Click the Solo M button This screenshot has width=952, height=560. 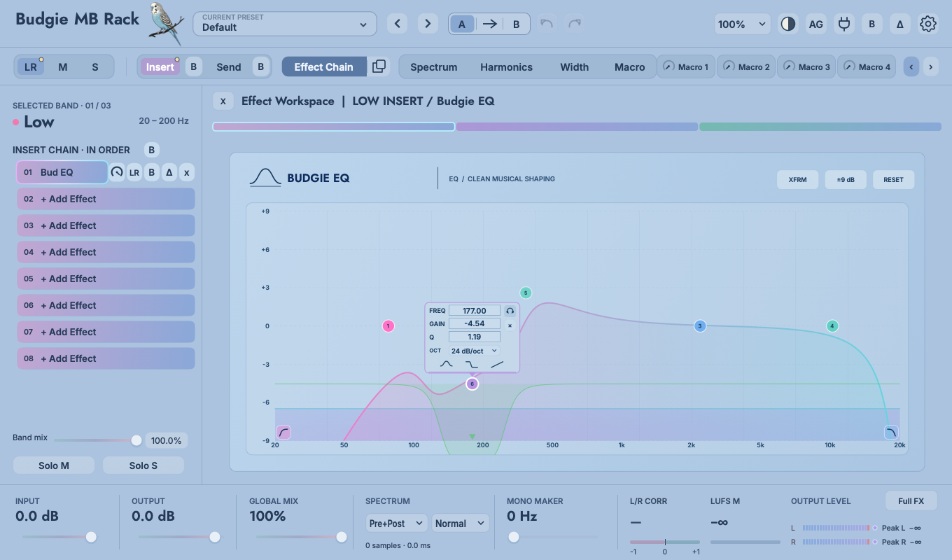tap(54, 465)
